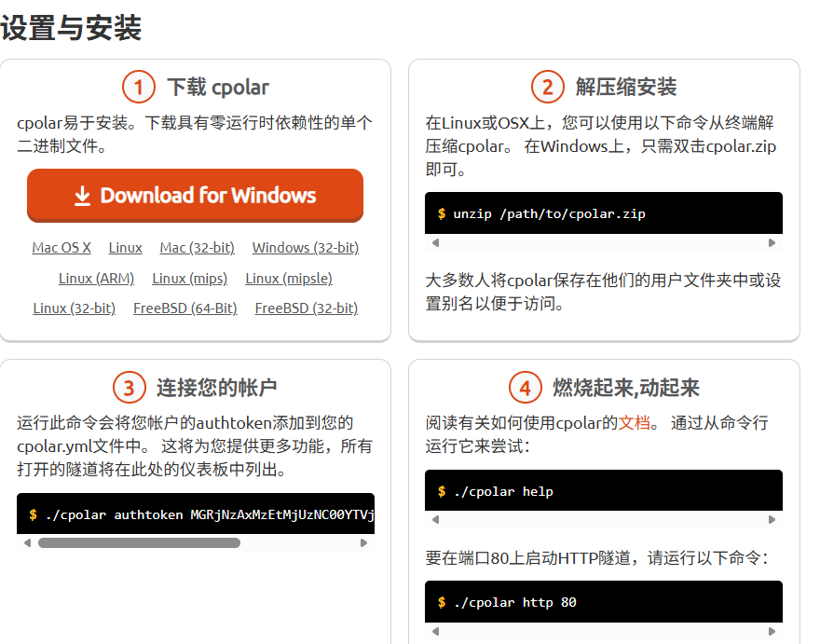Click right scroll arrow under authtoken command

click(364, 542)
